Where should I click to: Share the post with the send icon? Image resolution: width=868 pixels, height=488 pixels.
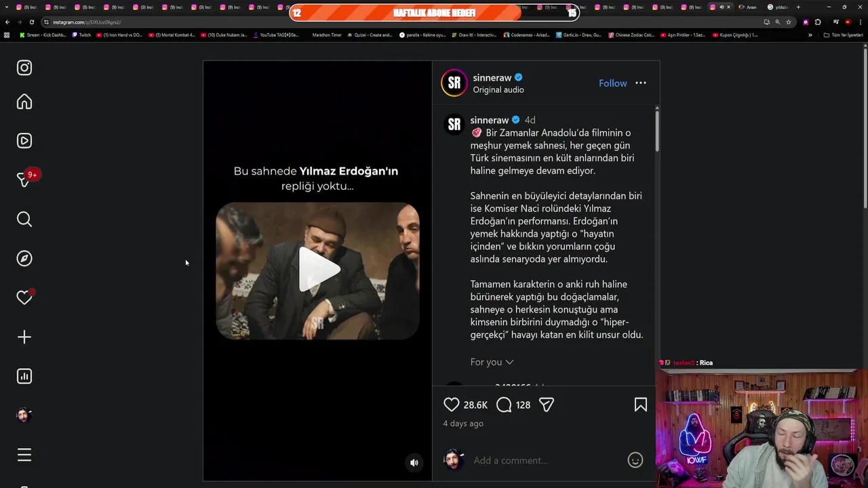point(547,405)
